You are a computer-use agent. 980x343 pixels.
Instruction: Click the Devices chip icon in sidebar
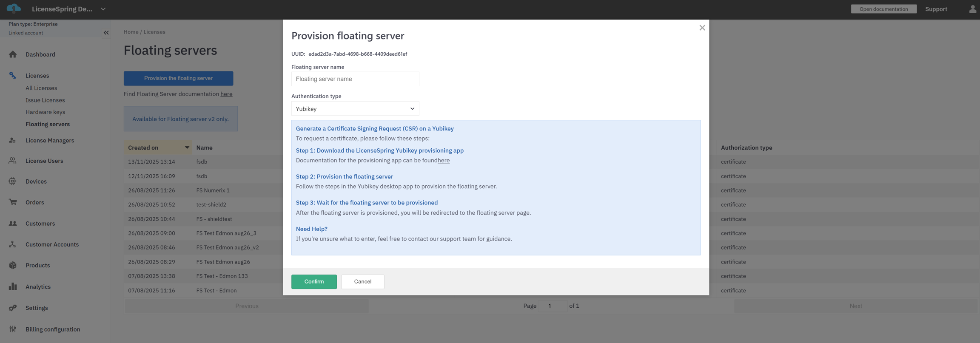click(x=13, y=181)
